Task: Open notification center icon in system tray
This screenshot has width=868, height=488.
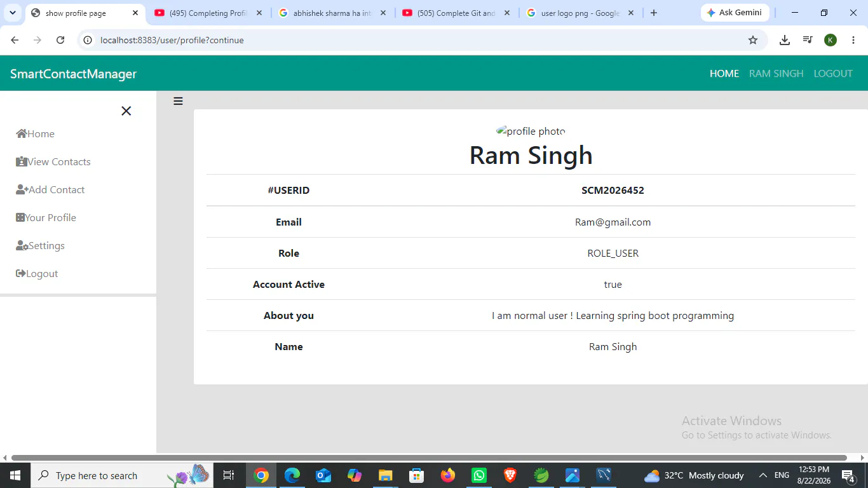Action: (848, 475)
